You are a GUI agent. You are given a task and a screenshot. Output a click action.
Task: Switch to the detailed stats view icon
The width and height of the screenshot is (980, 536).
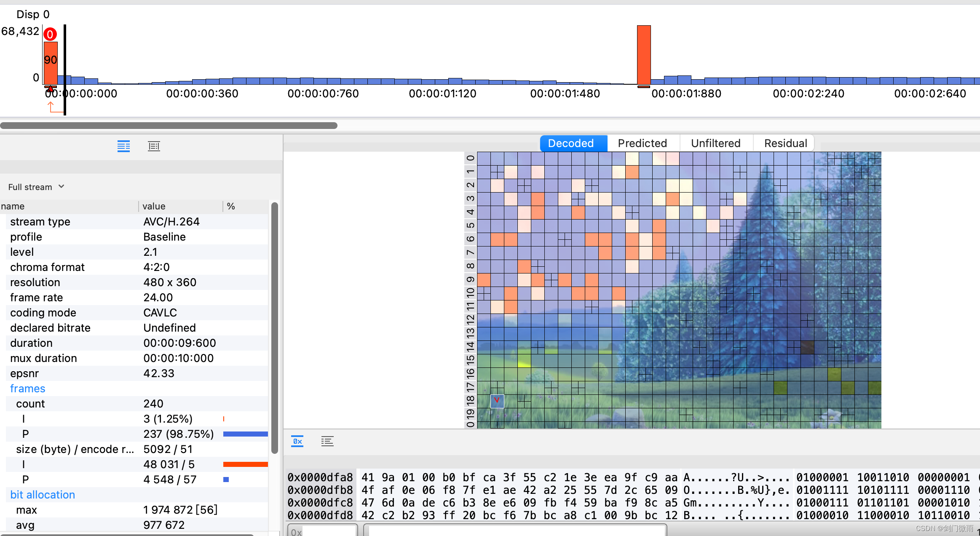point(154,146)
